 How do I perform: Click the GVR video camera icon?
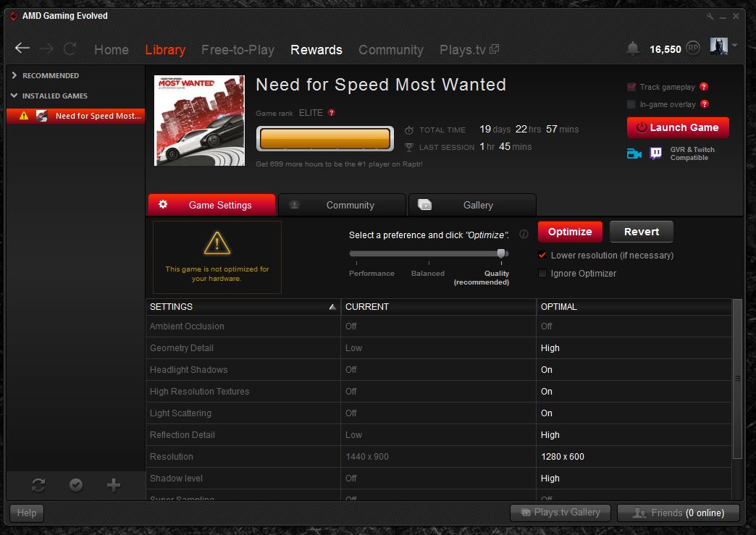[x=634, y=153]
